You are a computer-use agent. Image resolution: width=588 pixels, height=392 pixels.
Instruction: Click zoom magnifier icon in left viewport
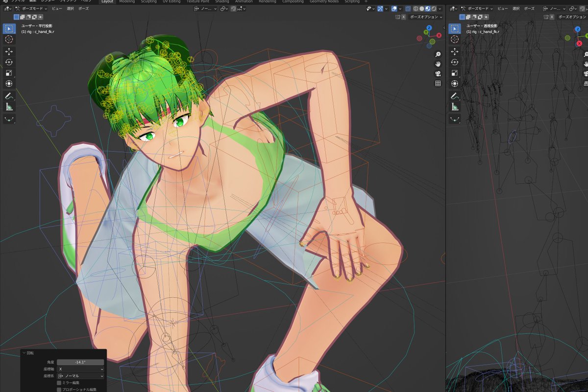(x=438, y=54)
